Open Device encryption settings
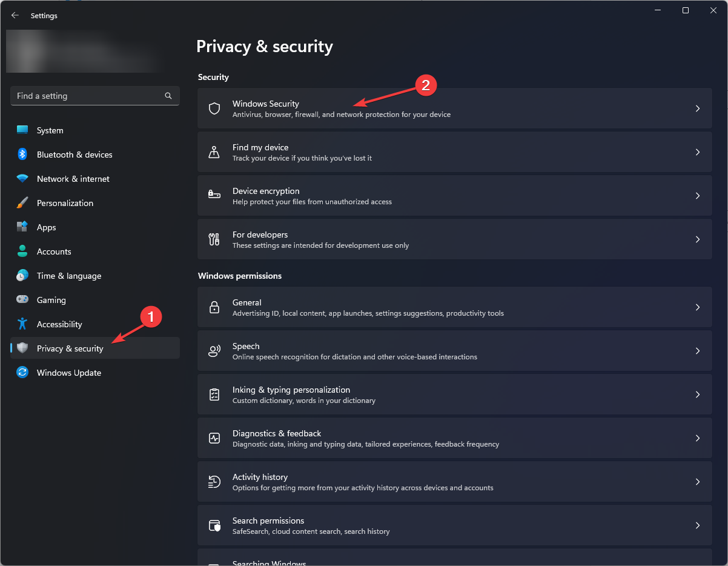This screenshot has width=728, height=566. (455, 196)
